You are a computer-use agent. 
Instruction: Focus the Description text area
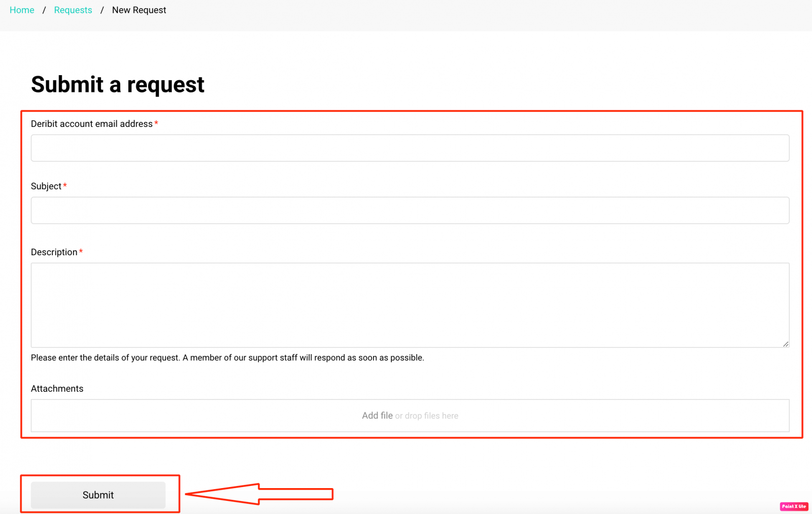(410, 305)
